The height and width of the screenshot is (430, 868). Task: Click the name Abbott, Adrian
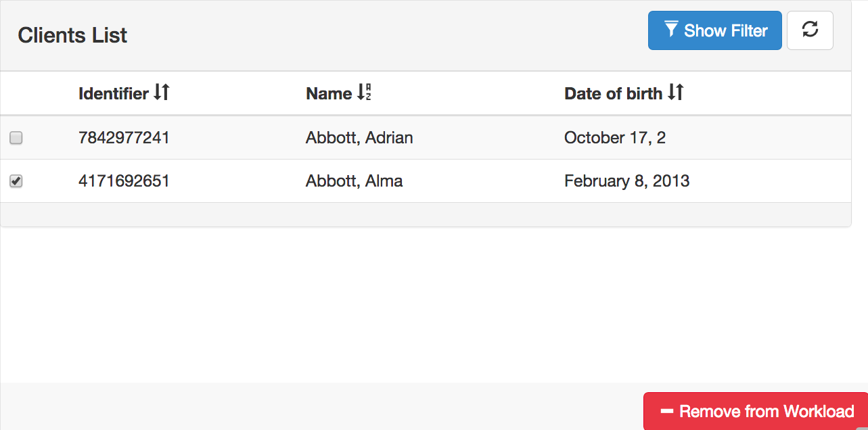(359, 138)
